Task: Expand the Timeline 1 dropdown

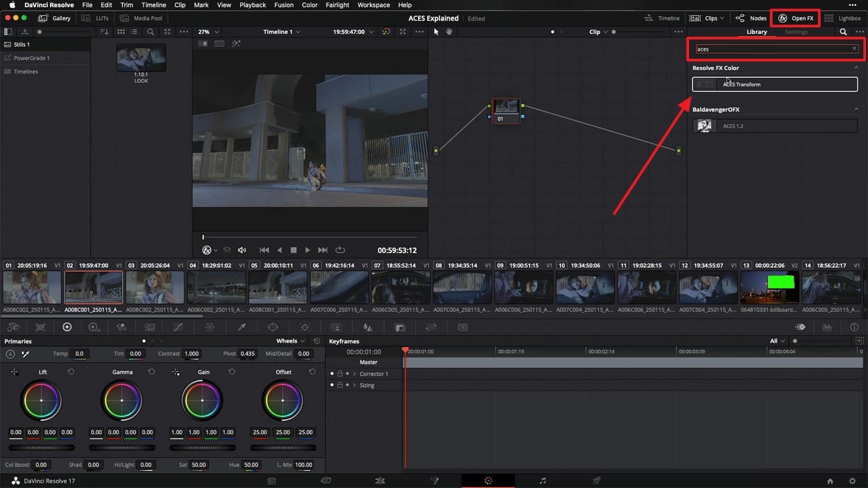Action: pos(280,31)
